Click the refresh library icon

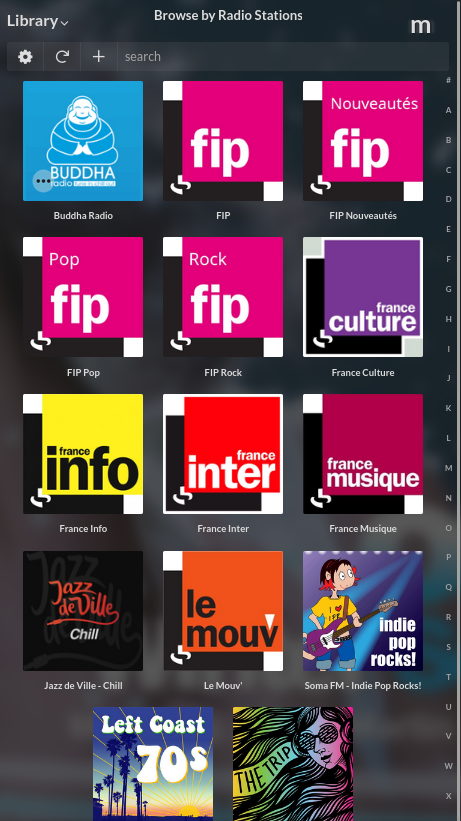62,57
